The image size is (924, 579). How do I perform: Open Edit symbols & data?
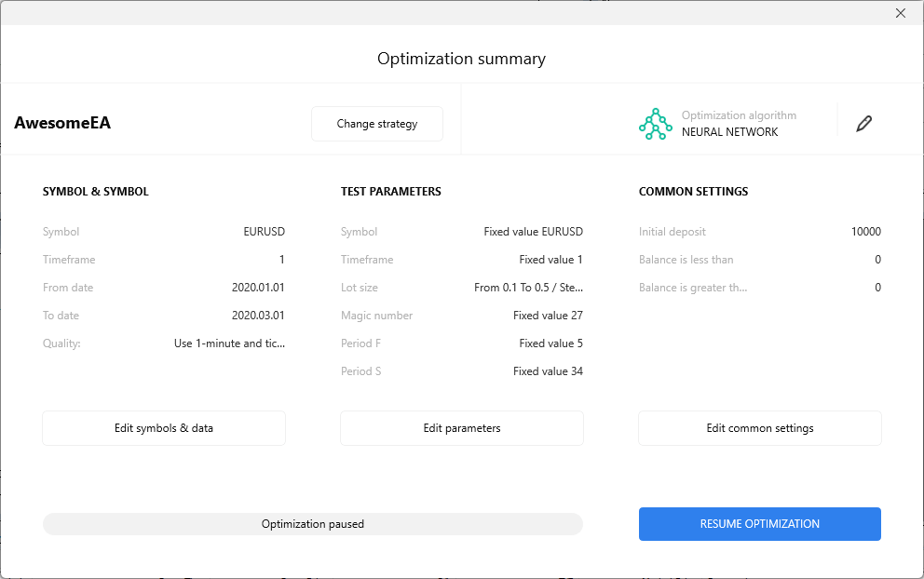click(x=164, y=428)
